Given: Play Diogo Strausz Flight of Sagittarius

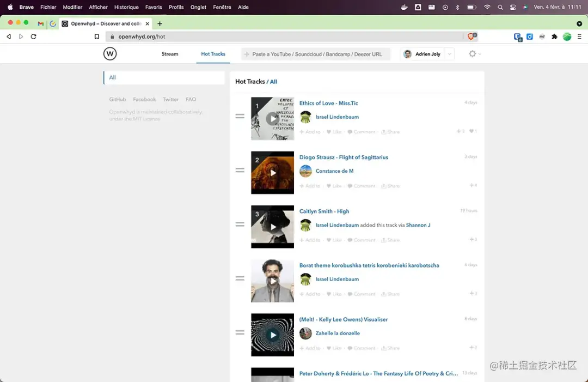Looking at the screenshot, I should pyautogui.click(x=273, y=173).
